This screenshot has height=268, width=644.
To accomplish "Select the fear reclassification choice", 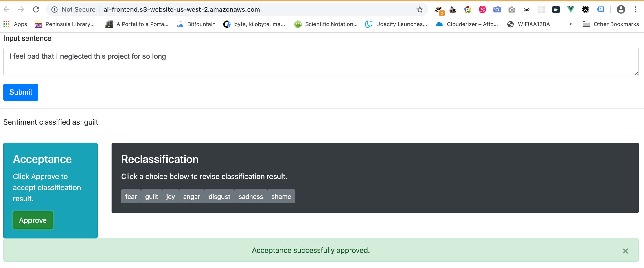I will pyautogui.click(x=131, y=197).
